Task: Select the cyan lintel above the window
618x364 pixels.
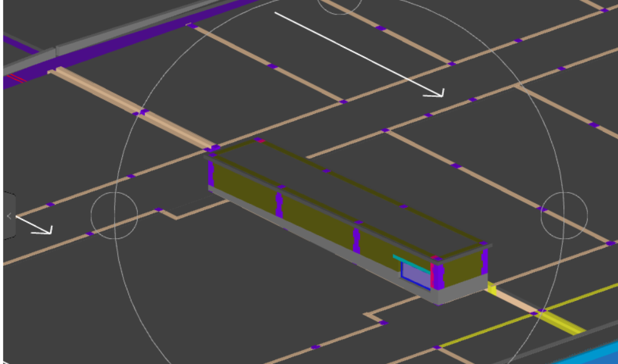Action: (411, 264)
